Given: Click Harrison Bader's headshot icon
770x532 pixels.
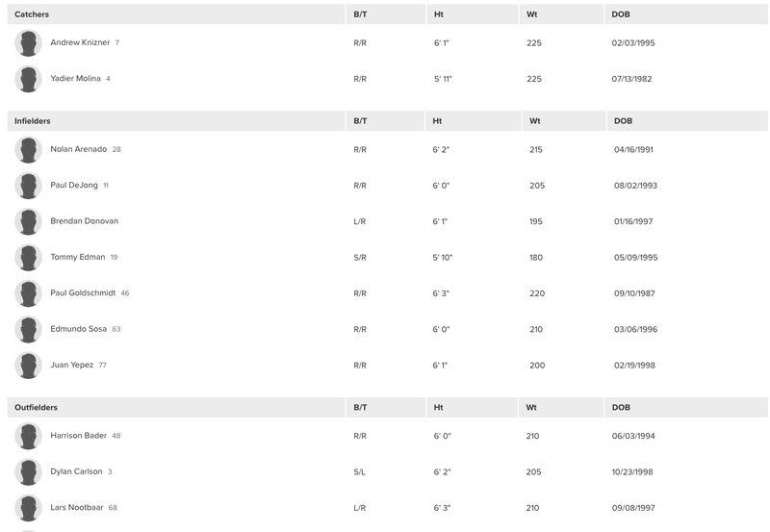Looking at the screenshot, I should [28, 436].
